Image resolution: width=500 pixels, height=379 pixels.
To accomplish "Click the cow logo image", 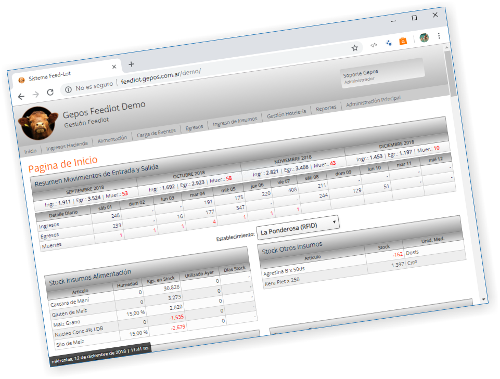I will coord(38,123).
